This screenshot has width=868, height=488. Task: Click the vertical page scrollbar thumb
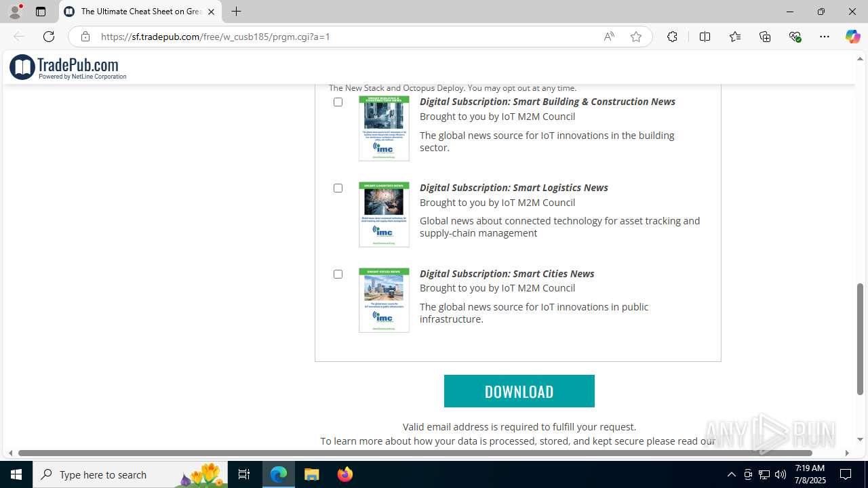[x=861, y=339]
